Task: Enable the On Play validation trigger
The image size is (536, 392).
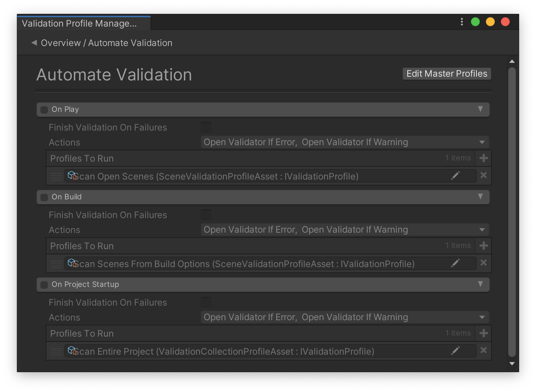Action: pos(44,109)
